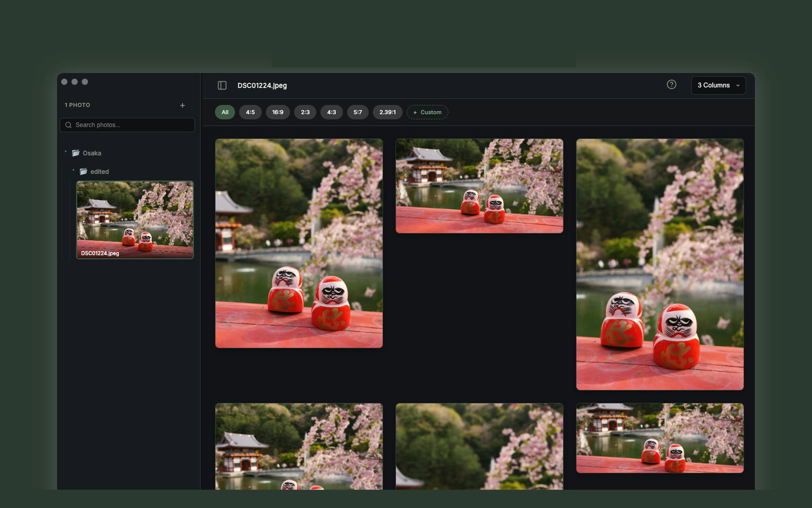The height and width of the screenshot is (508, 812).
Task: Click the Osaka folder icon
Action: coord(76,153)
